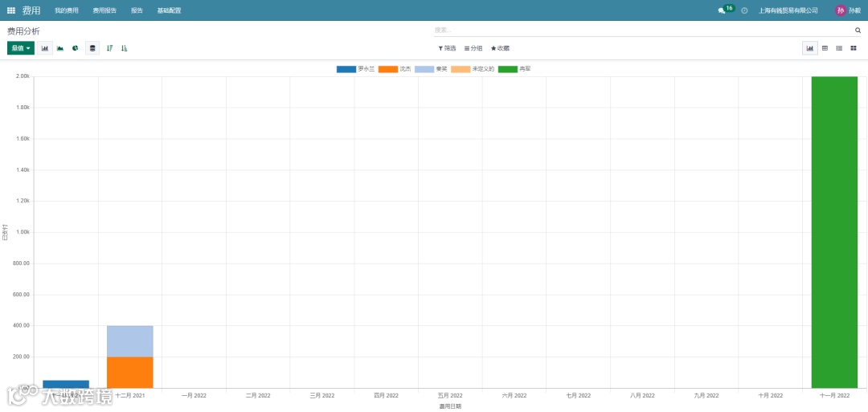This screenshot has height=412, width=868.
Task: Click the 六月 2022 axis label
Action: (514, 395)
